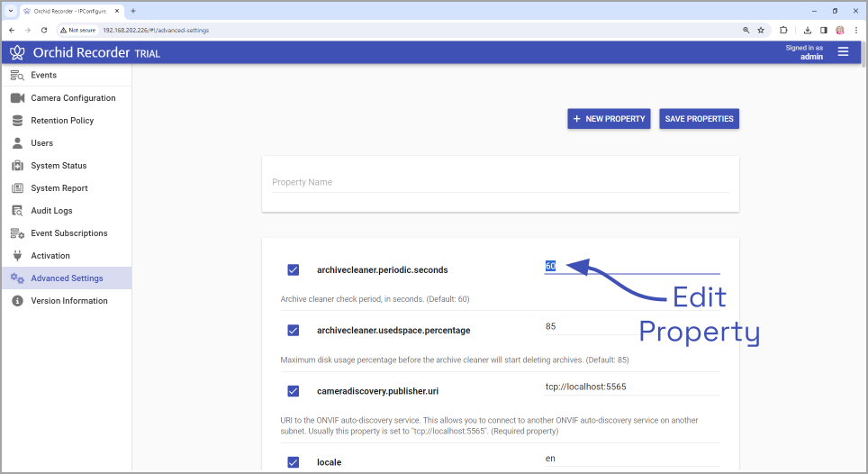Image resolution: width=868 pixels, height=474 pixels.
Task: Open a new browser tab
Action: pyautogui.click(x=133, y=11)
